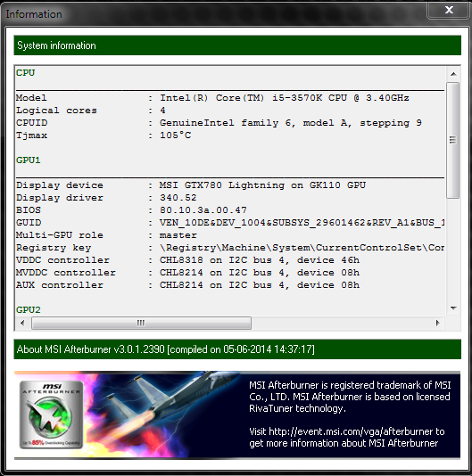Screen dimensions: 472x476
Task: Click the CHL8318 on I2C bus value
Action: (260, 260)
